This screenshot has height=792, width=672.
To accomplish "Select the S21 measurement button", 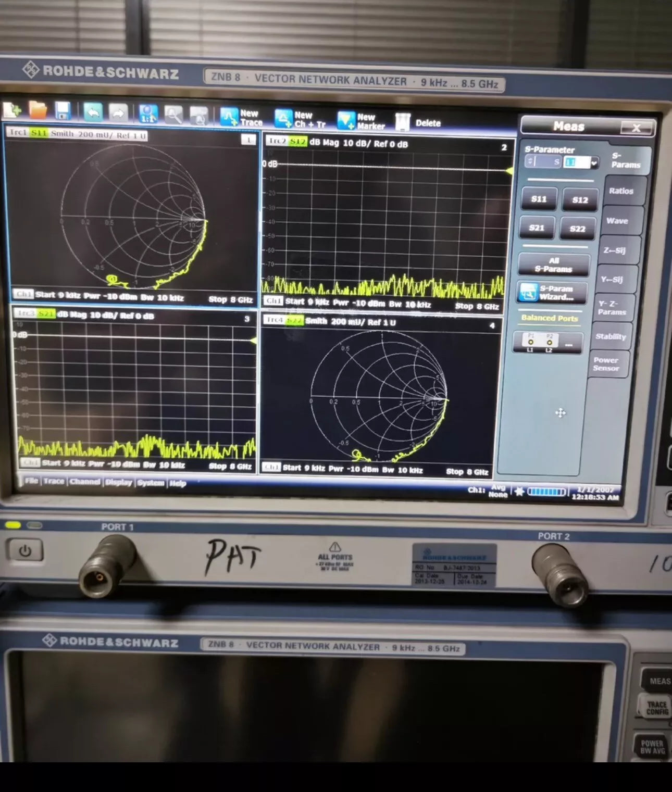I will click(x=537, y=228).
